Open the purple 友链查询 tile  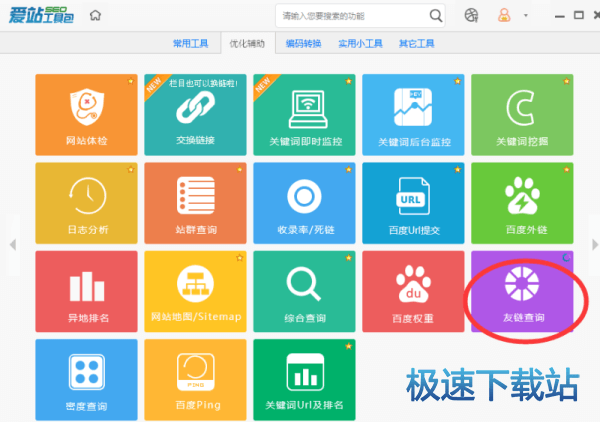[x=522, y=292]
